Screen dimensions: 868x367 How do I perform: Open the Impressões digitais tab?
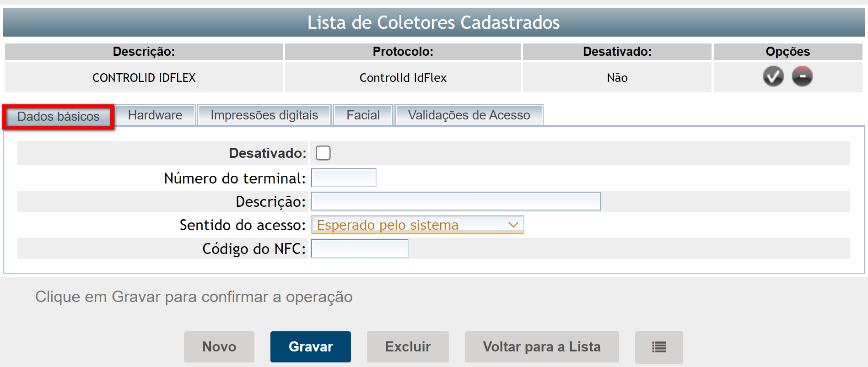pos(264,115)
